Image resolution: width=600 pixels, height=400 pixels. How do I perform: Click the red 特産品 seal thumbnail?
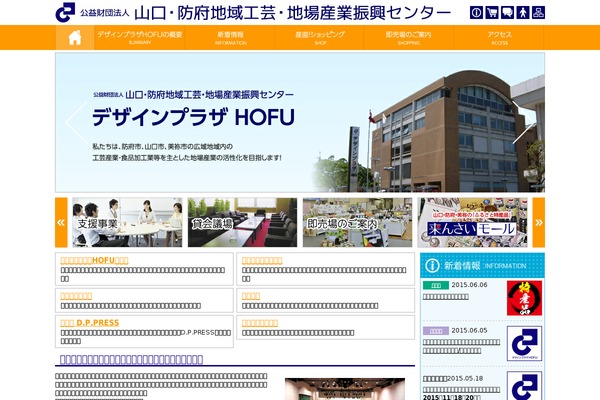click(524, 298)
